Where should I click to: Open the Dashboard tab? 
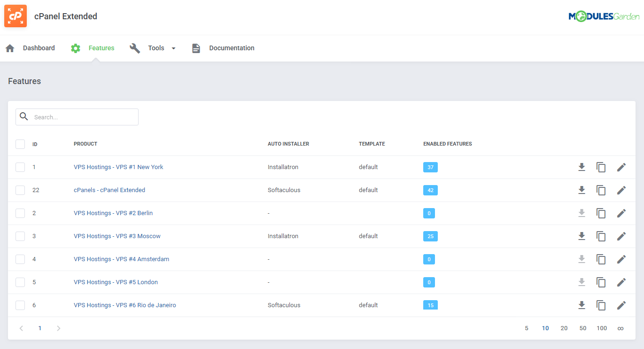(x=39, y=48)
